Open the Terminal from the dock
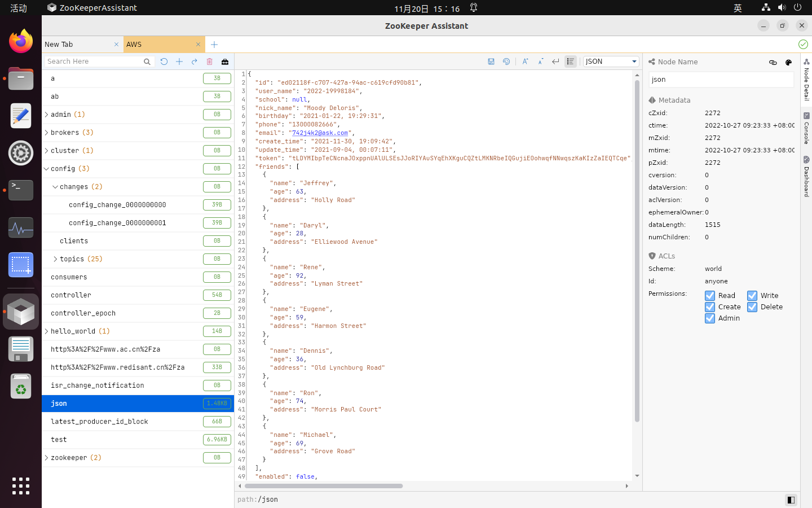Viewport: 812px width, 508px height. pos(21,190)
